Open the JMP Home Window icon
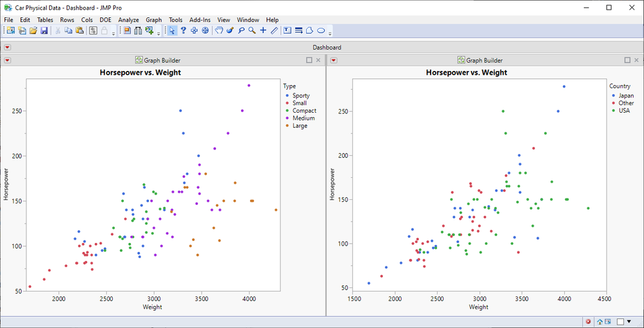Image resolution: width=644 pixels, height=328 pixels. point(600,322)
